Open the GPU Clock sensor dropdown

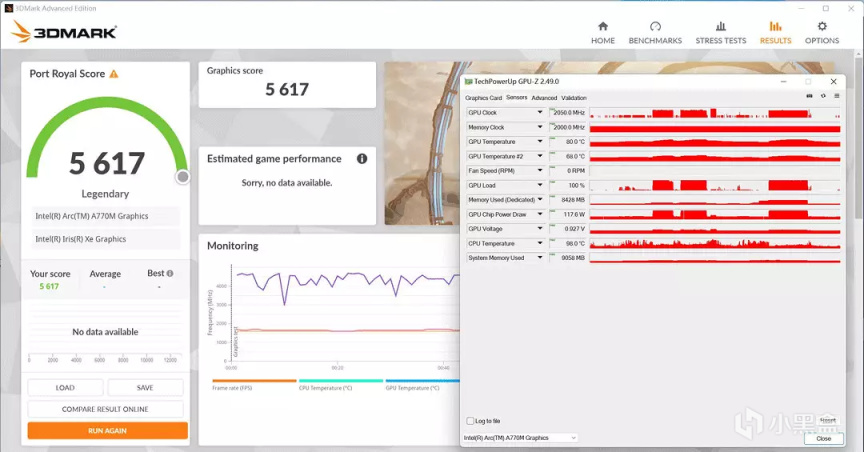coord(540,112)
